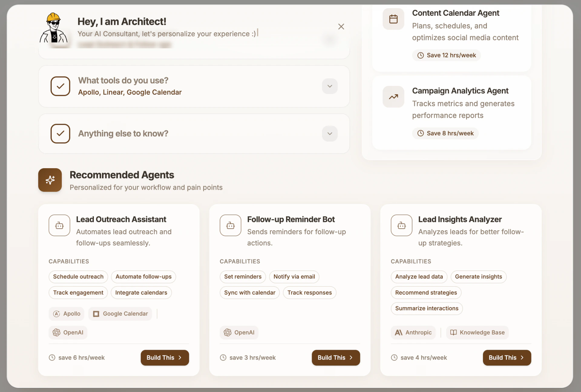Dismiss the Architect consultant panel

tap(341, 26)
